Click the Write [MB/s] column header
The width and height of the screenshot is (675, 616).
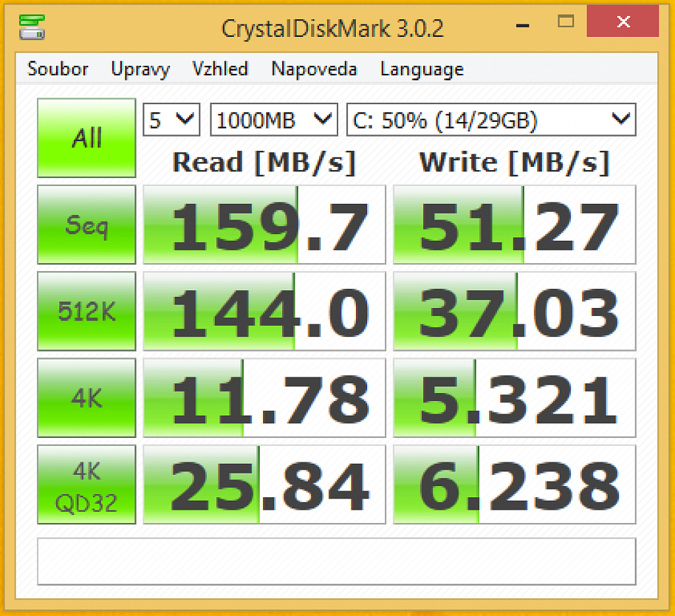pos(514,162)
